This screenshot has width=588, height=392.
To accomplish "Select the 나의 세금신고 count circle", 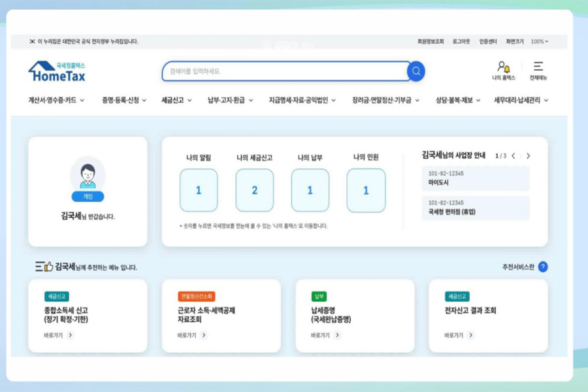I will coord(254,189).
